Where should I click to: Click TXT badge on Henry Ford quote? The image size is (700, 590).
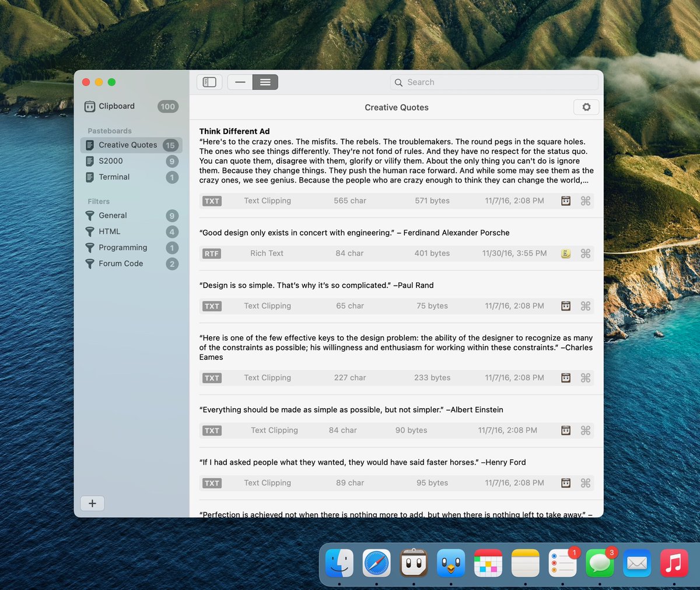[x=212, y=483]
